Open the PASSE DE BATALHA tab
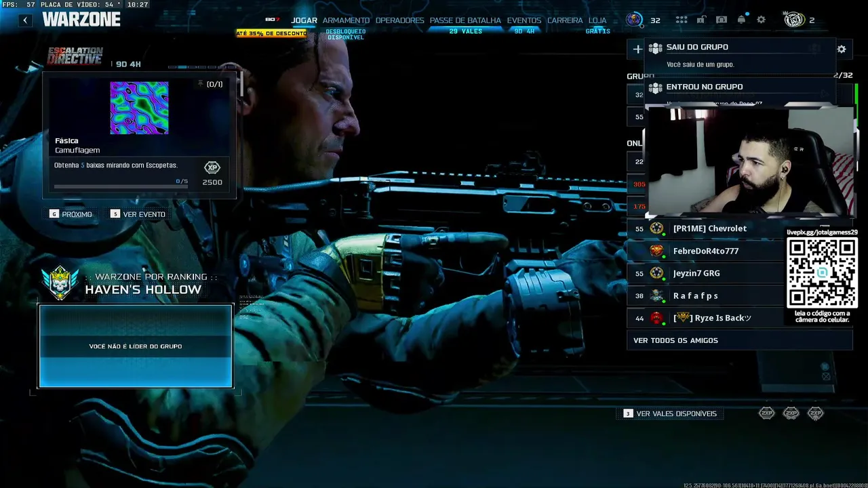 465,20
